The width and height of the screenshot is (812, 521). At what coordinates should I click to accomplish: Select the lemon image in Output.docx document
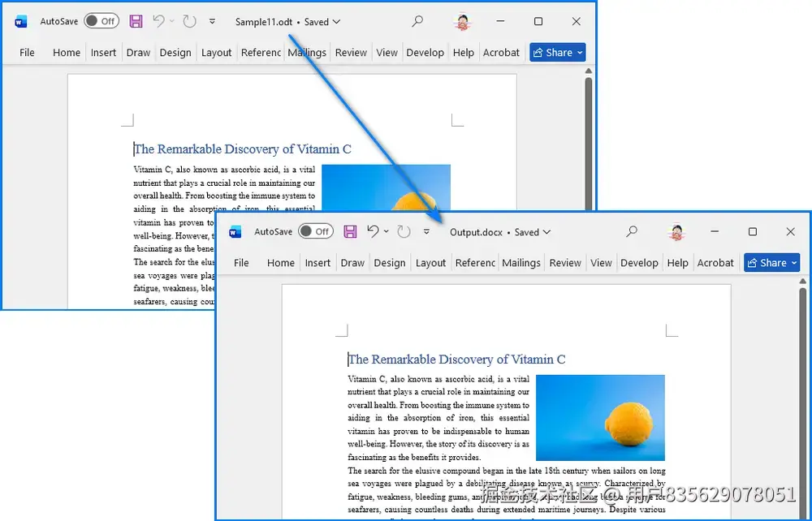[600, 417]
